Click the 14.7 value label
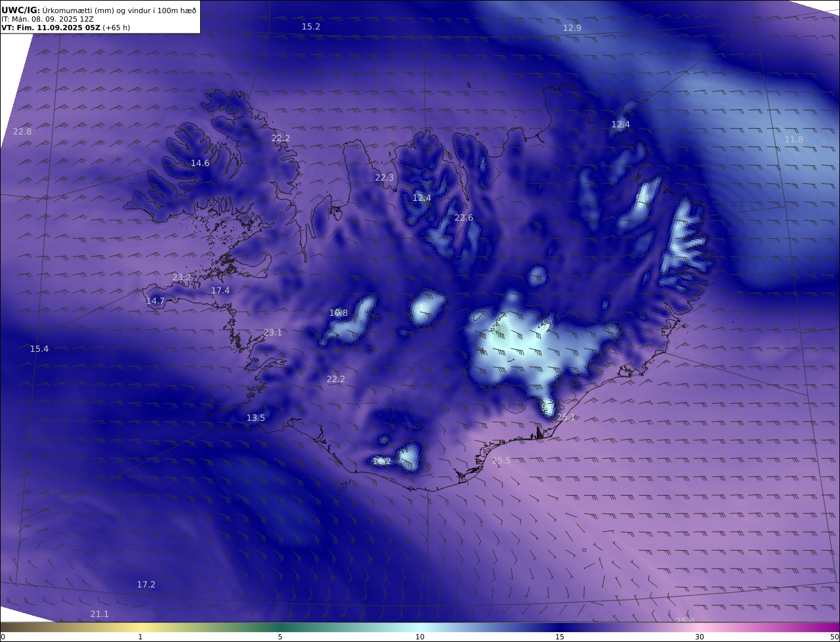The image size is (840, 642). [156, 301]
